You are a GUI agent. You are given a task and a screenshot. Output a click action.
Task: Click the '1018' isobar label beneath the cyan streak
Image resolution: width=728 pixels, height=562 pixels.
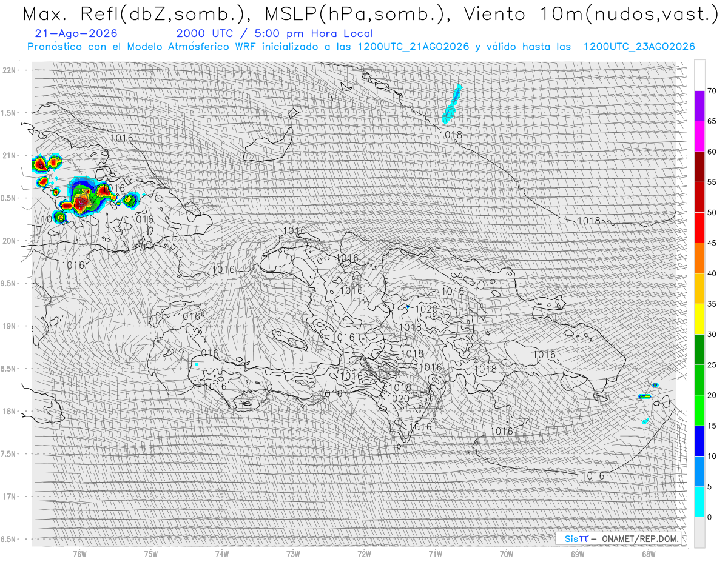pyautogui.click(x=451, y=135)
